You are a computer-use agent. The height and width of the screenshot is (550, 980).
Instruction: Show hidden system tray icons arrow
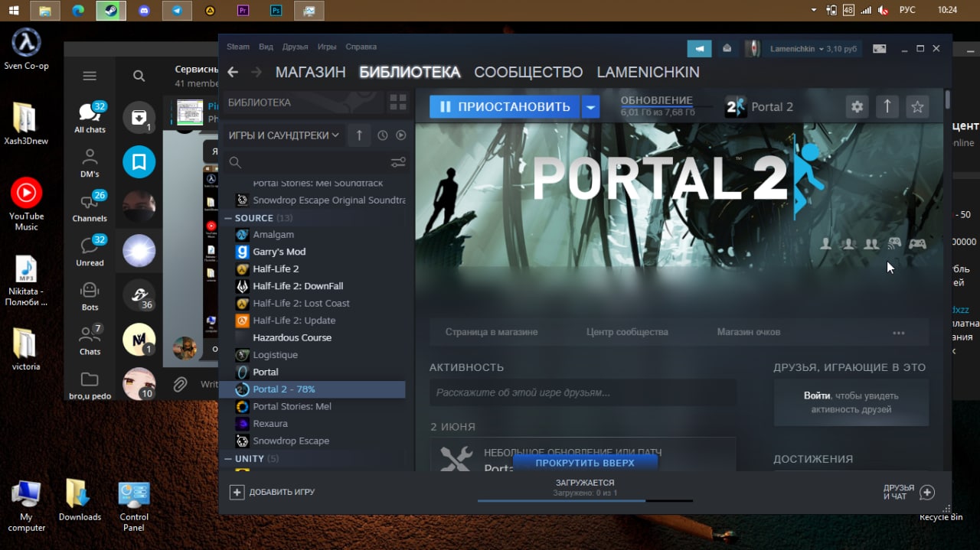[813, 10]
